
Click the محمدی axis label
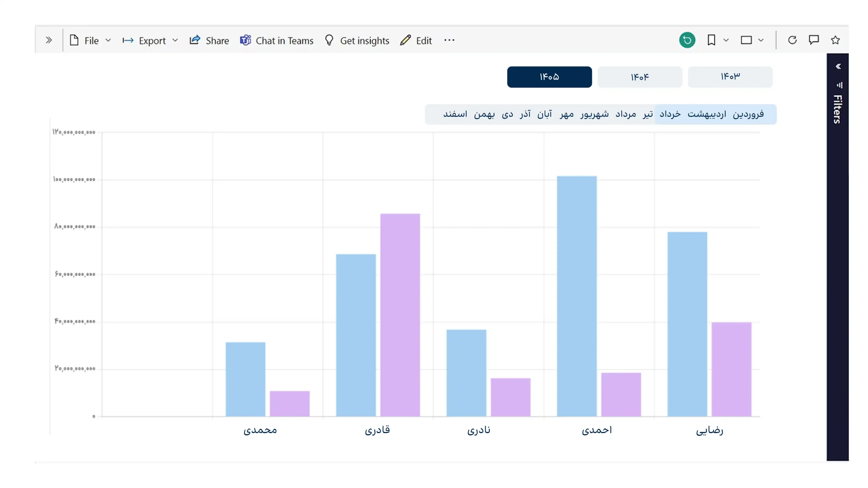click(260, 430)
